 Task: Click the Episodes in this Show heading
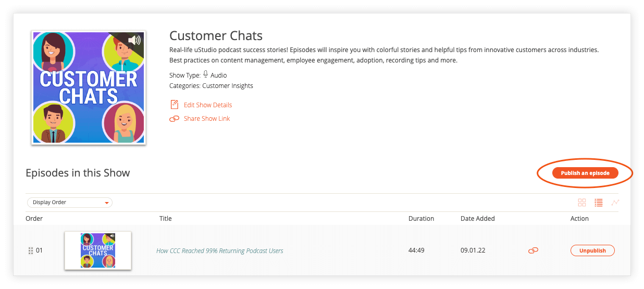click(x=78, y=173)
